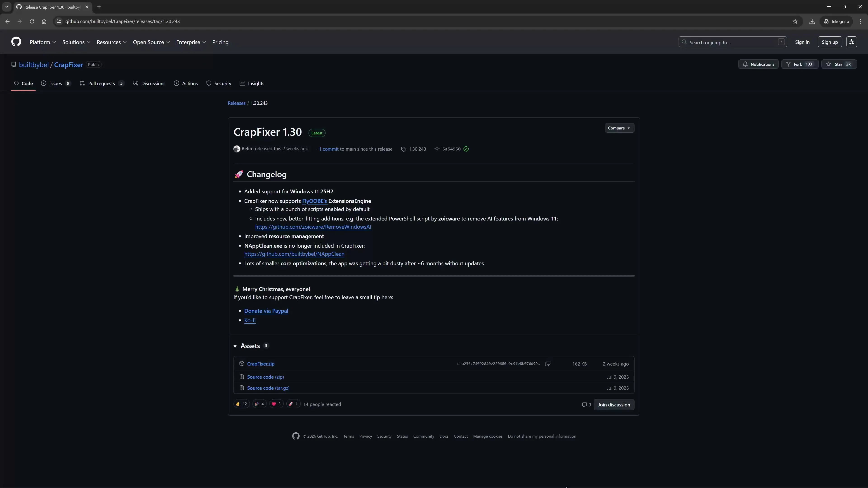The image size is (868, 488).
Task: Open the Donate via Paypal link
Action: click(266, 311)
